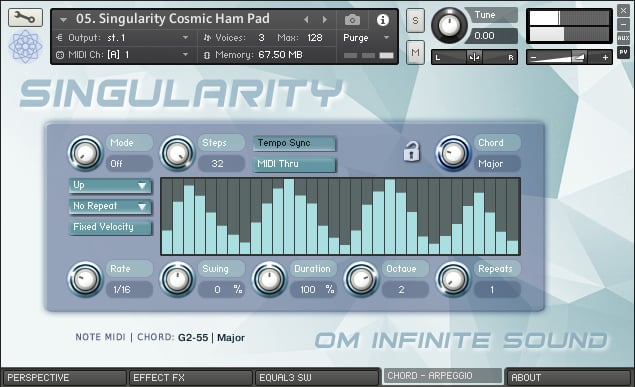The width and height of the screenshot is (635, 387).
Task: Open the wrench instrument edit icon
Action: click(x=25, y=18)
